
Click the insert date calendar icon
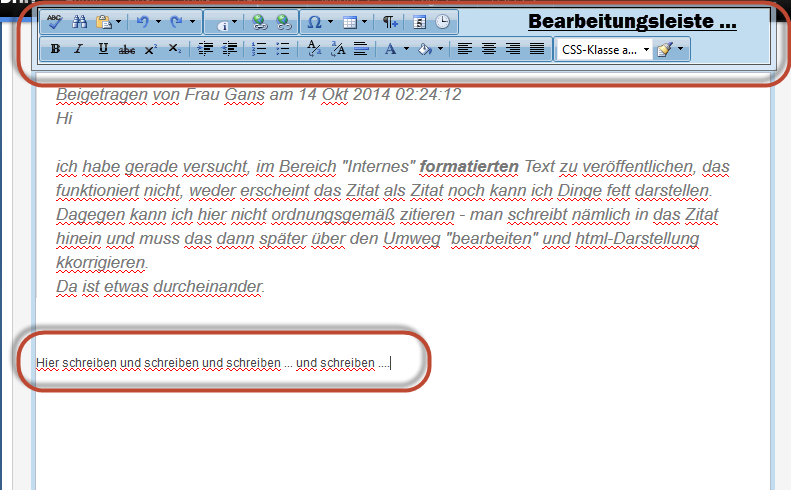point(420,21)
